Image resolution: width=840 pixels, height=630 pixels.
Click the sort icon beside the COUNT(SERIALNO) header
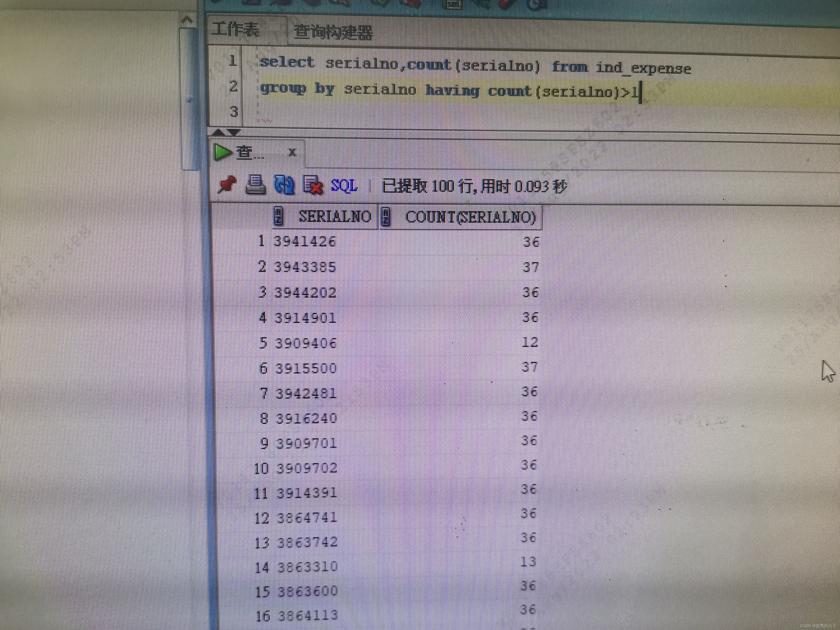[385, 217]
